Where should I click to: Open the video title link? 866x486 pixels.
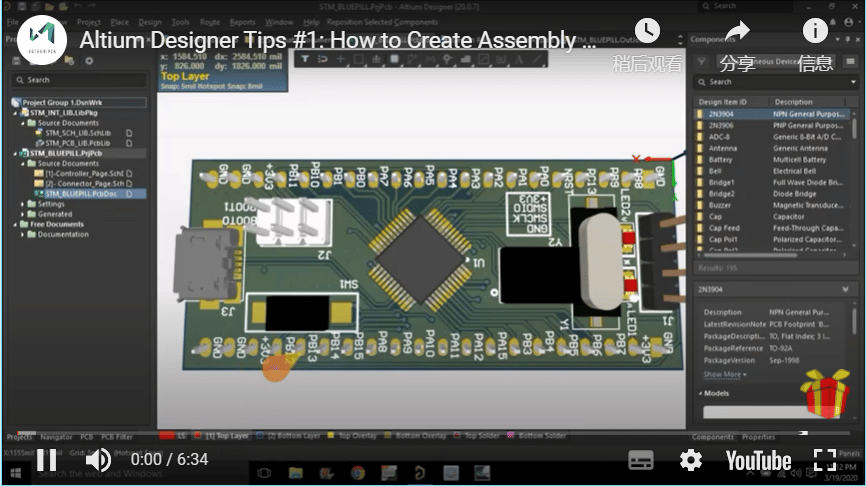click(337, 40)
